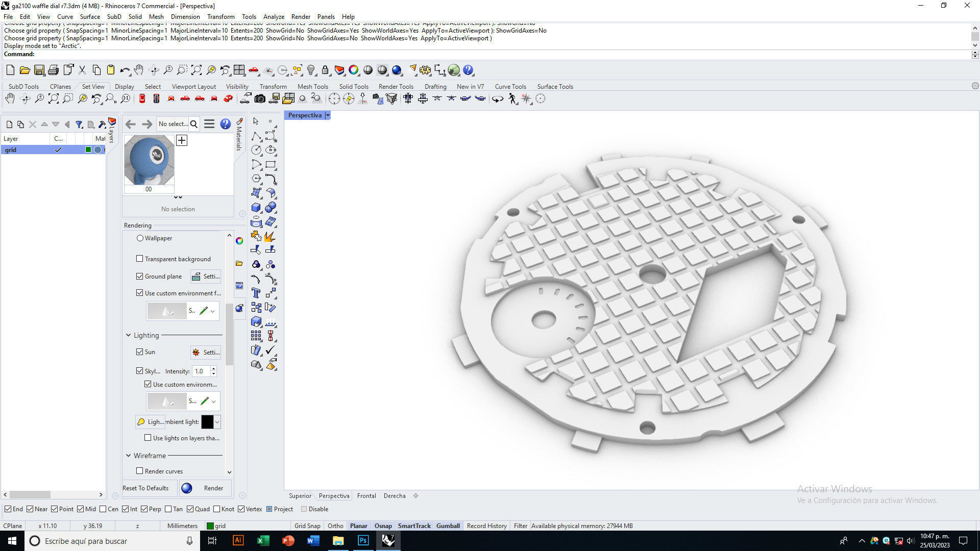Click the blue Render sphere in main toolbar
The image size is (980, 551).
[397, 70]
